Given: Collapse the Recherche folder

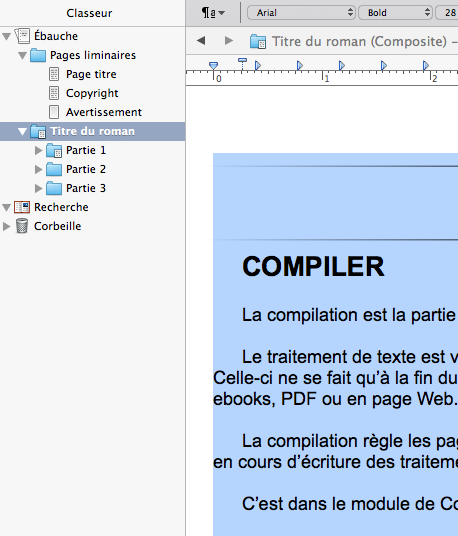Looking at the screenshot, I should coord(6,207).
